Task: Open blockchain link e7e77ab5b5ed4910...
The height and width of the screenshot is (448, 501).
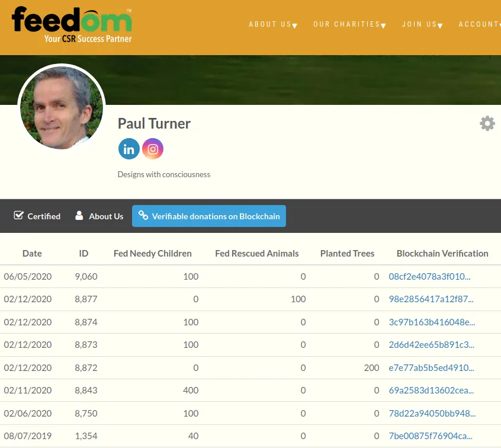Action: (431, 368)
